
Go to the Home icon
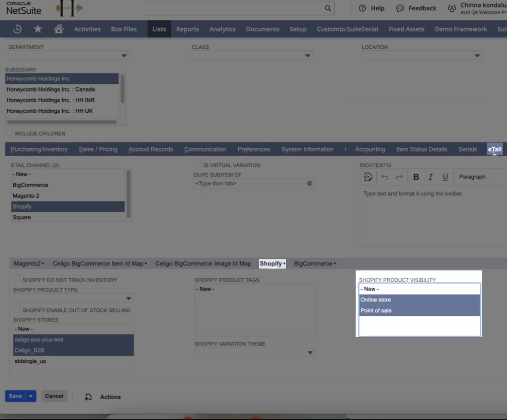point(59,29)
